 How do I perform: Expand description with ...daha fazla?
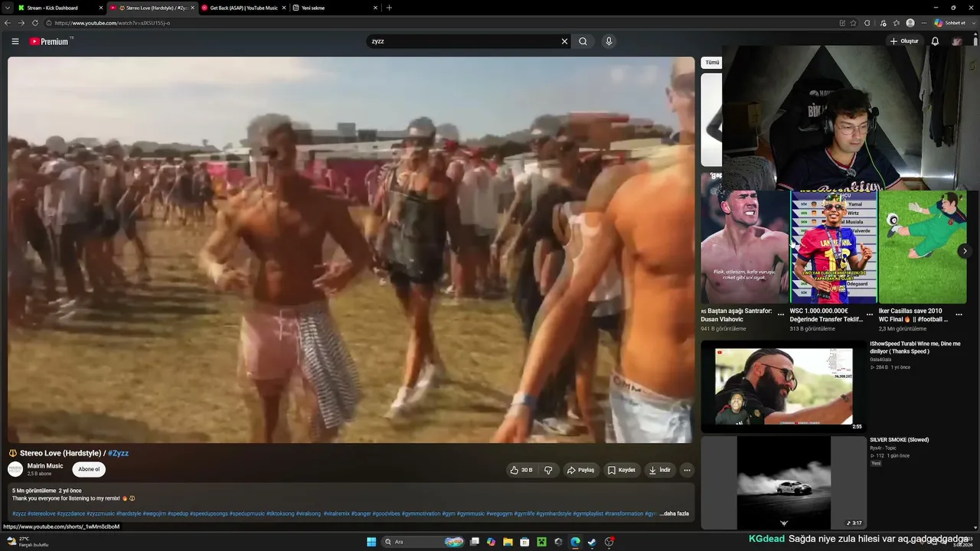tap(675, 514)
